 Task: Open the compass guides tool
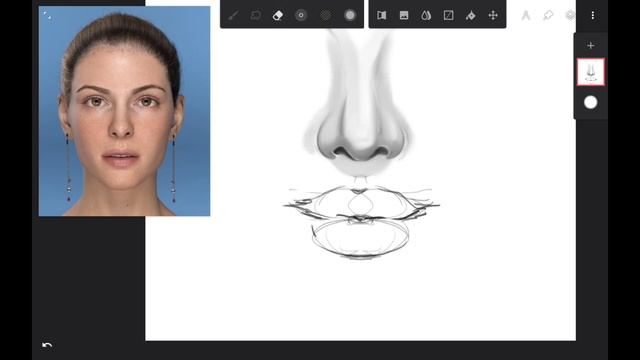(x=526, y=16)
